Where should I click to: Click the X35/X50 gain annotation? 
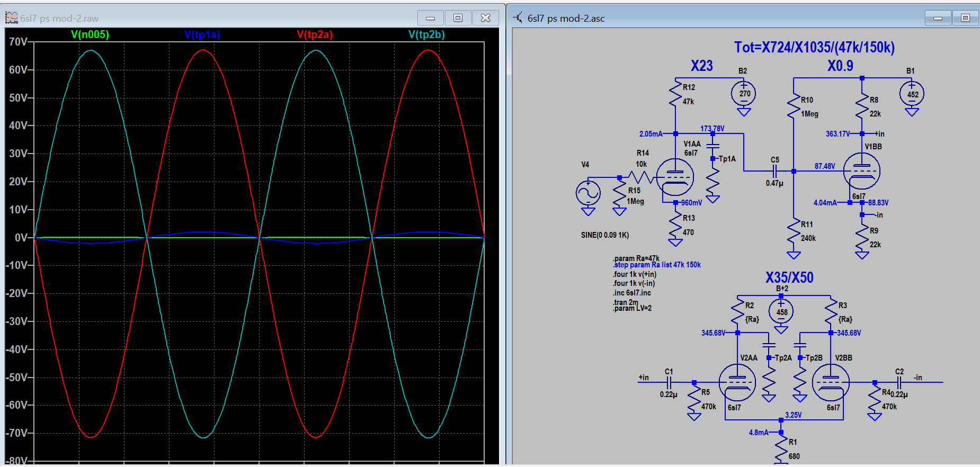pyautogui.click(x=789, y=277)
